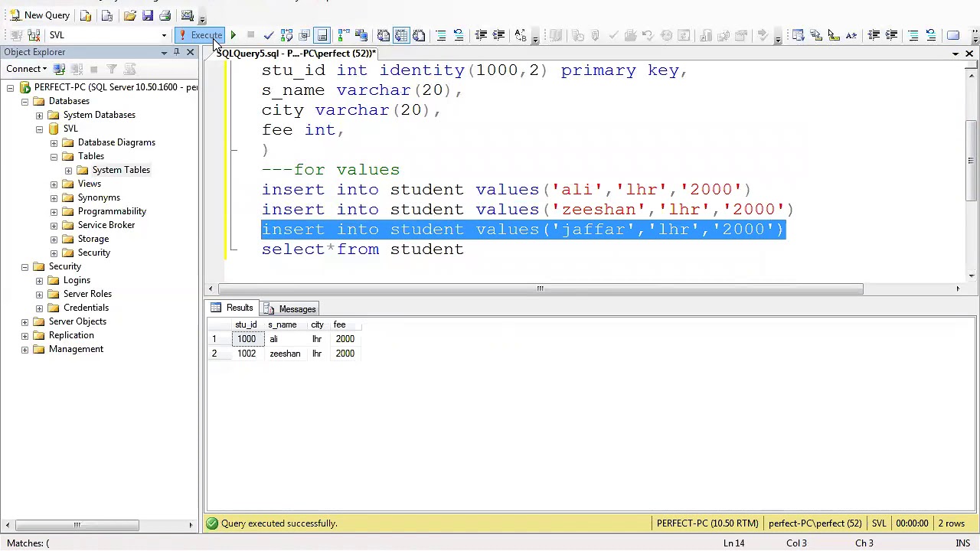Click the editor vertical scrollbar thumb
Screen dimensions: 980x551
(971, 161)
